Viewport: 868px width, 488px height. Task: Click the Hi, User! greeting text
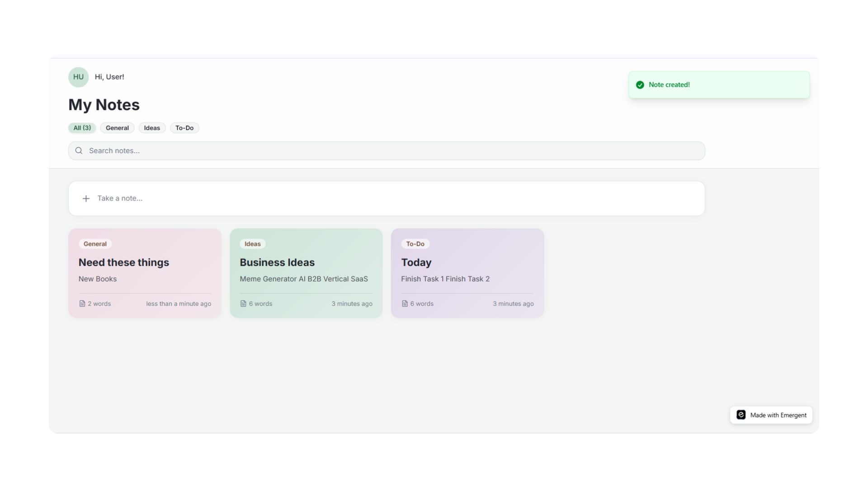point(109,77)
